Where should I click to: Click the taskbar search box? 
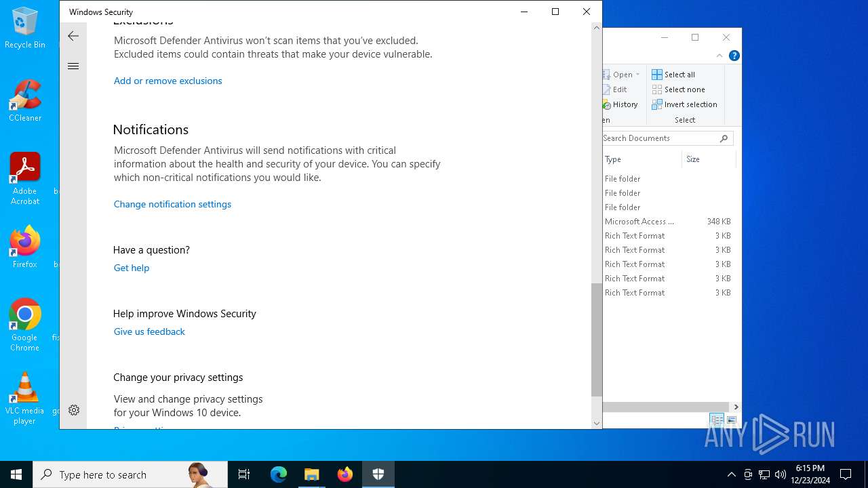click(130, 474)
